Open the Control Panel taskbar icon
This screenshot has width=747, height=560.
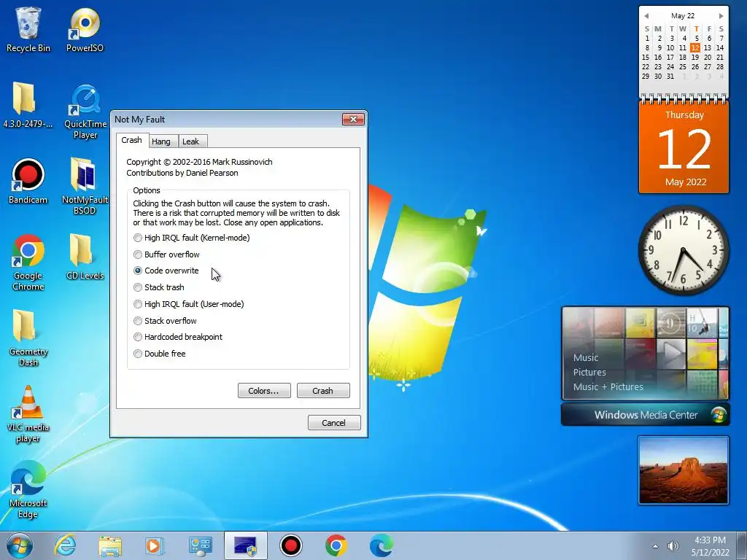point(200,545)
